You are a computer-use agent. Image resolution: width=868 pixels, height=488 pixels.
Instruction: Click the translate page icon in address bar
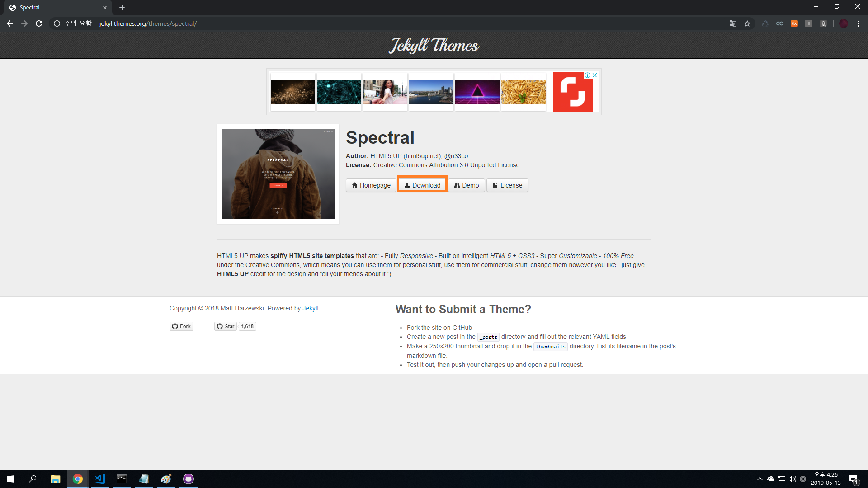733,23
